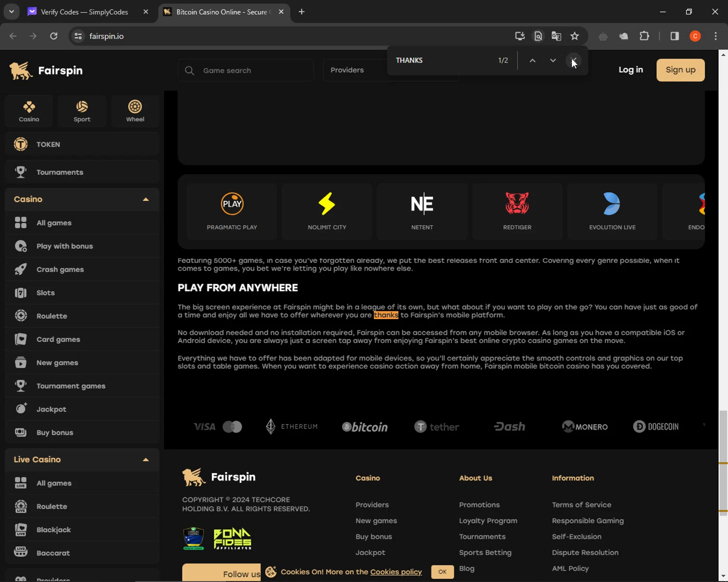This screenshot has width=728, height=582.
Task: Open New games in sidebar
Action: tap(82, 362)
